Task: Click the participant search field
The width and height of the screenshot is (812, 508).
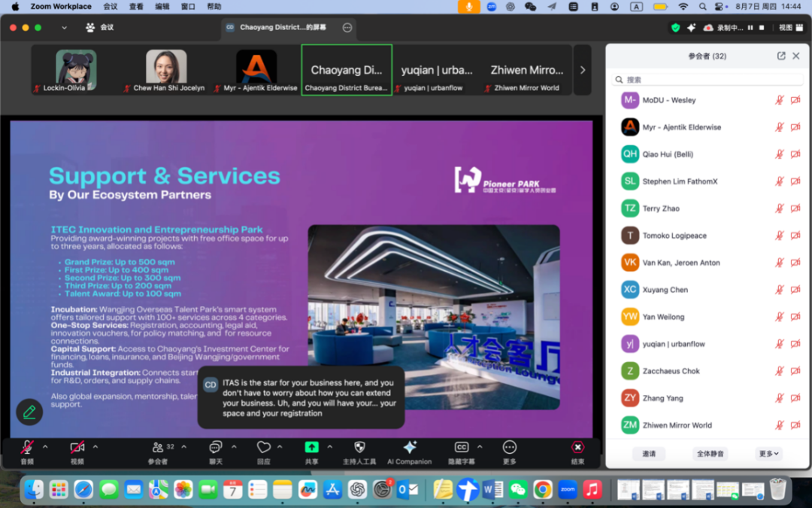Action: coord(707,79)
